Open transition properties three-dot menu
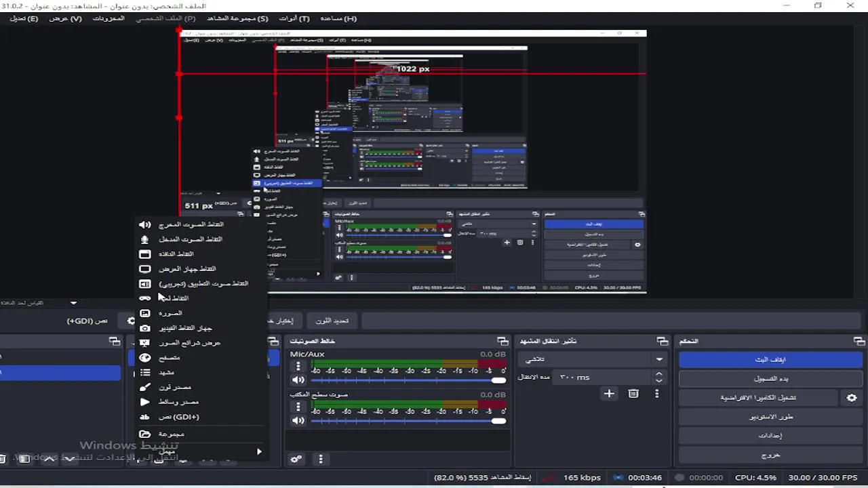 coord(657,394)
